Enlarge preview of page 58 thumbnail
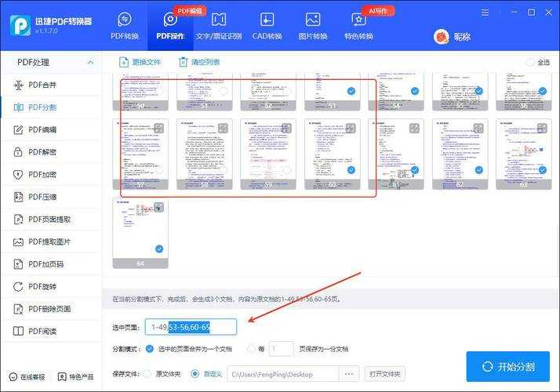 (x=223, y=128)
